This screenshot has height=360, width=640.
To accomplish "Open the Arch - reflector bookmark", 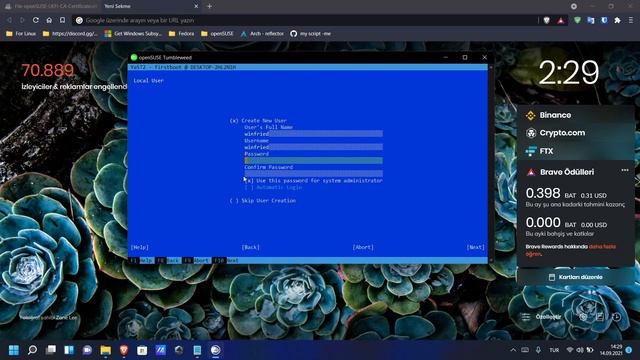I will [x=262, y=33].
